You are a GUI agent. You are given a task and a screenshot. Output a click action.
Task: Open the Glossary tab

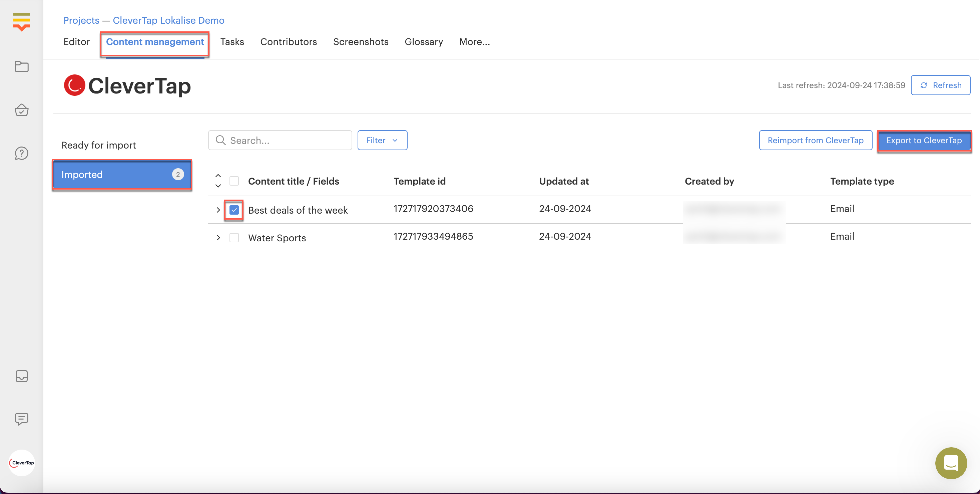[x=424, y=42]
